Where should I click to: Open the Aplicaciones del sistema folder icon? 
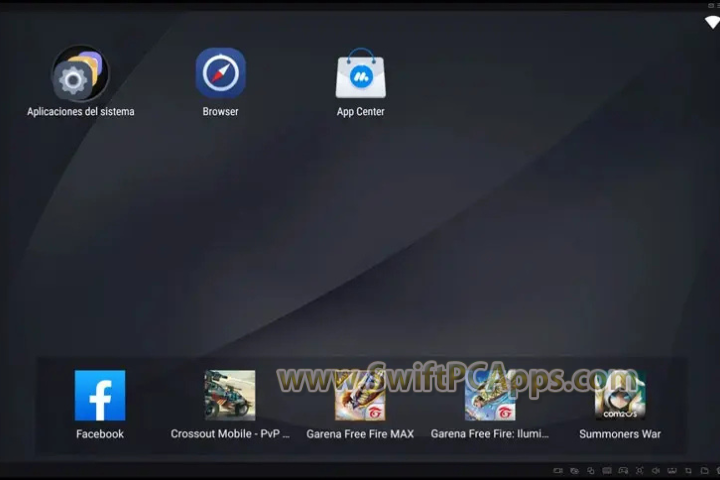pos(80,73)
